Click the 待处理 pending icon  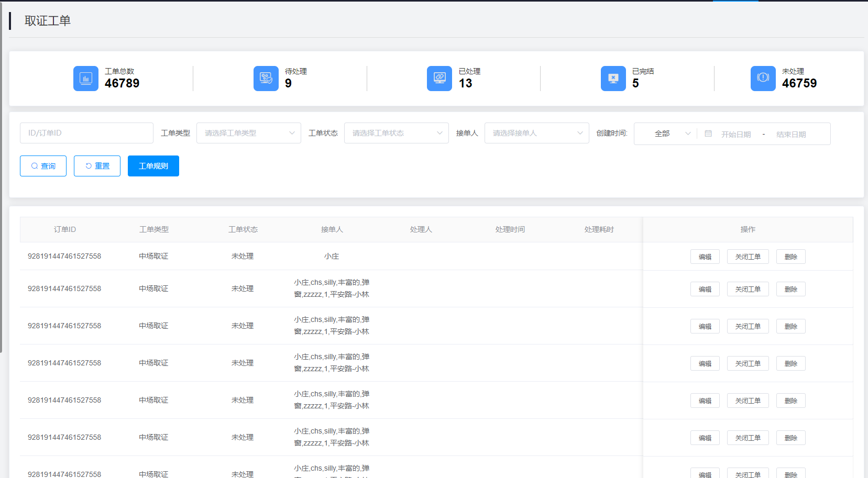coord(266,79)
